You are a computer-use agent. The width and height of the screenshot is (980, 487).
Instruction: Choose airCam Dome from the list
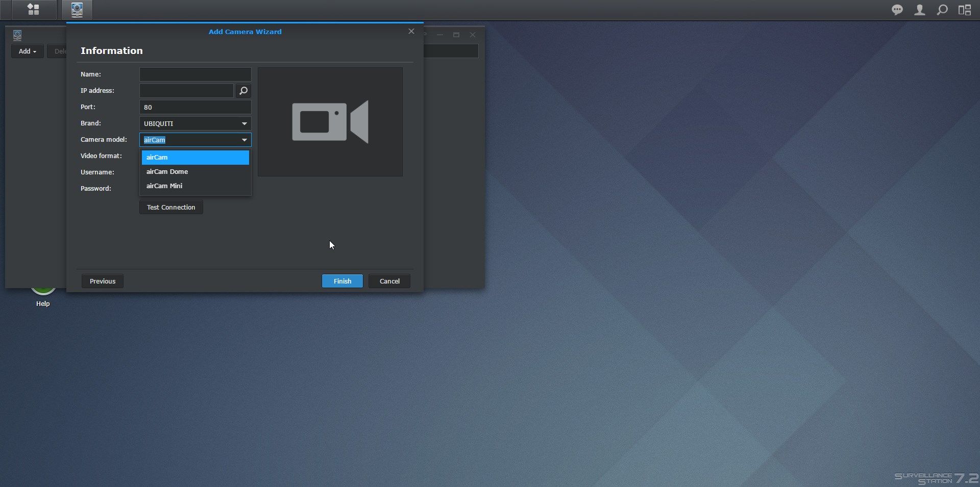[x=195, y=172]
